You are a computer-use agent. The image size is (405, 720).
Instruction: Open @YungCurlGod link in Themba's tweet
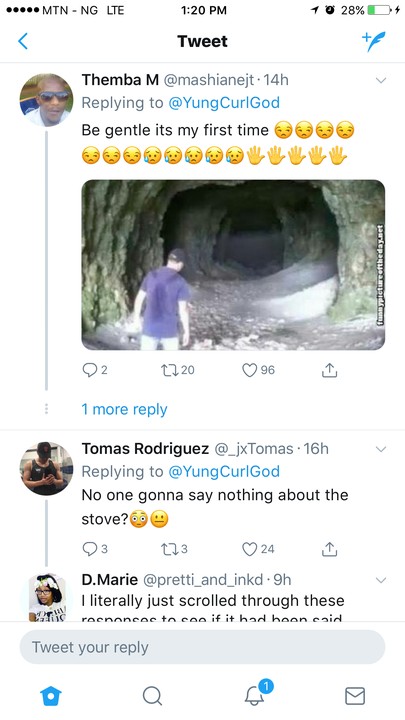click(224, 102)
